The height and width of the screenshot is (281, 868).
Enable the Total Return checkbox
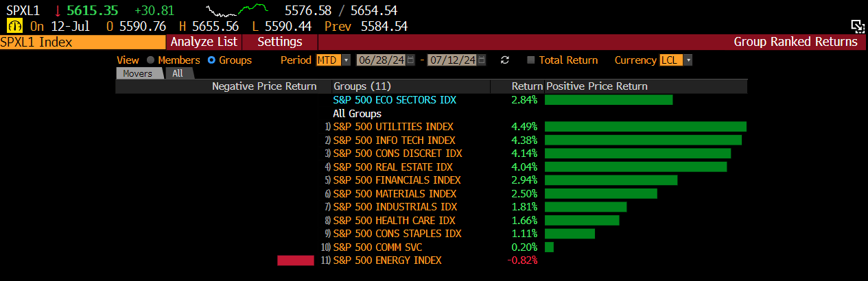tap(531, 60)
